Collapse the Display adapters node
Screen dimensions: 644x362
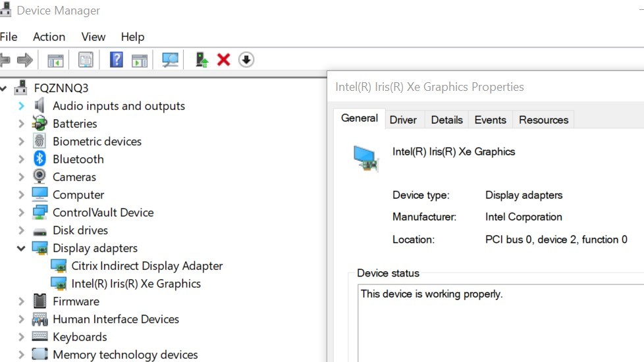[21, 248]
